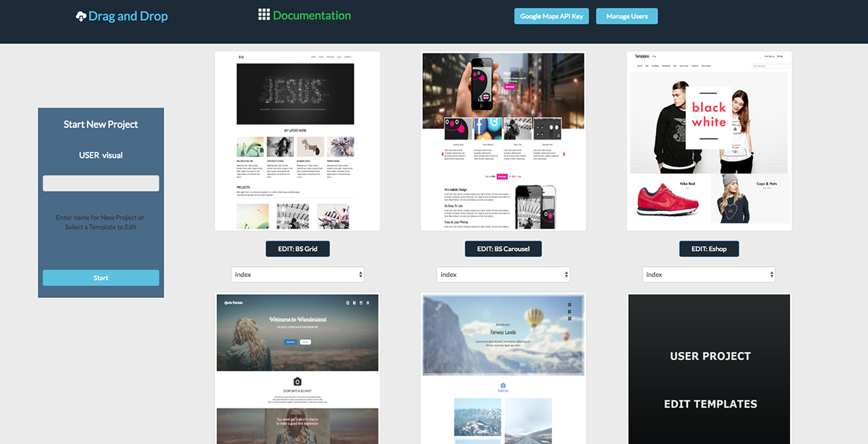Click the USER visual label
The height and width of the screenshot is (444, 868).
pyautogui.click(x=101, y=155)
